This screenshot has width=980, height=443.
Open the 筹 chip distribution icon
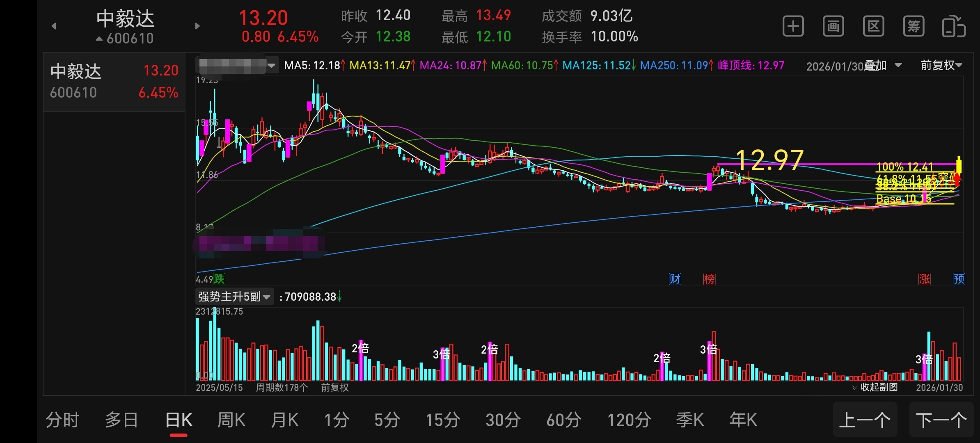pos(914,27)
